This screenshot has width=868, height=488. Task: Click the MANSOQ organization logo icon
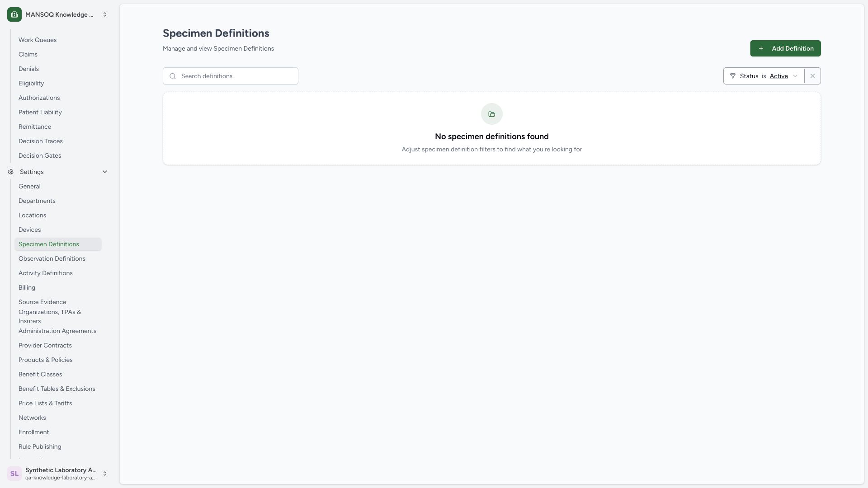(x=14, y=14)
